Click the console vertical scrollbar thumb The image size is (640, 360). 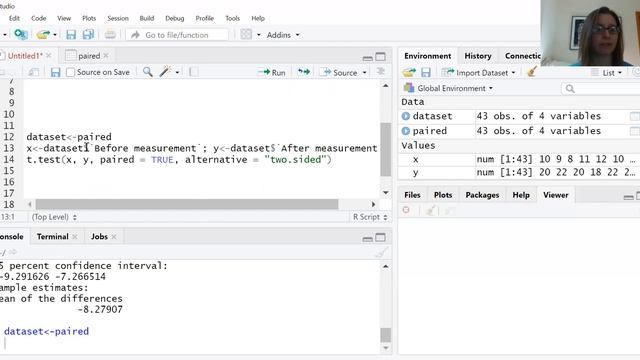386,335
